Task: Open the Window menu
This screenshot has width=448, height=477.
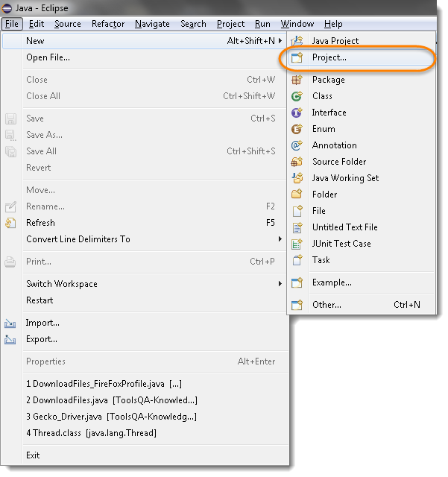Action: (297, 24)
